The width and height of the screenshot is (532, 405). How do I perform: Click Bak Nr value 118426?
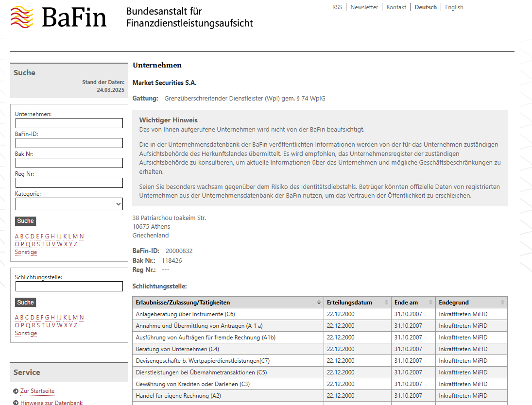172,260
